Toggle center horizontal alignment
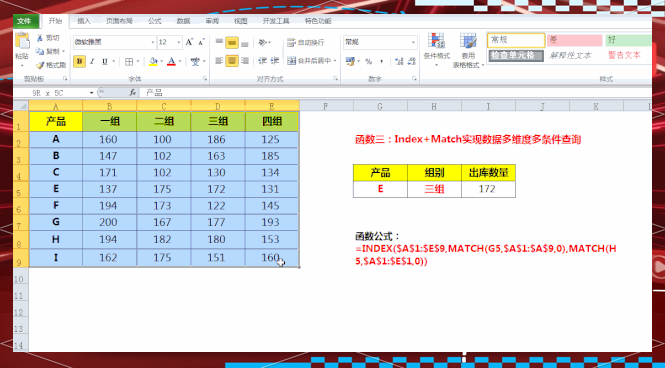This screenshot has width=665, height=368. coord(232,61)
